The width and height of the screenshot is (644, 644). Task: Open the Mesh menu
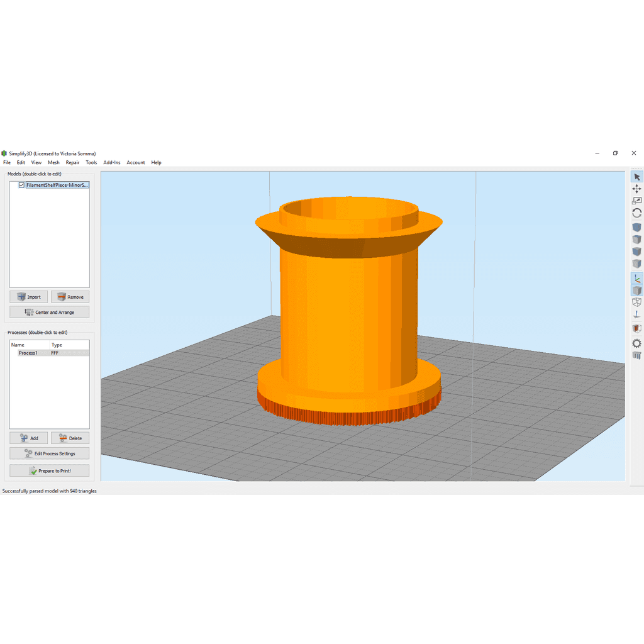[53, 163]
